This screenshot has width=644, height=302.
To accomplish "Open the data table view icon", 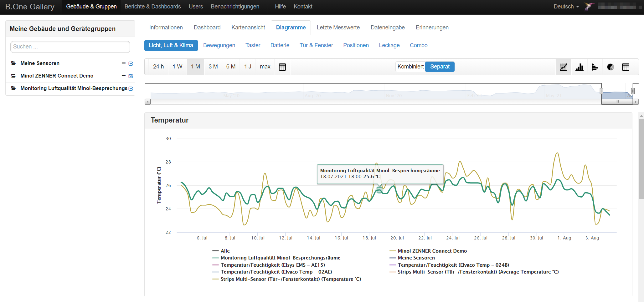I will [x=626, y=67].
